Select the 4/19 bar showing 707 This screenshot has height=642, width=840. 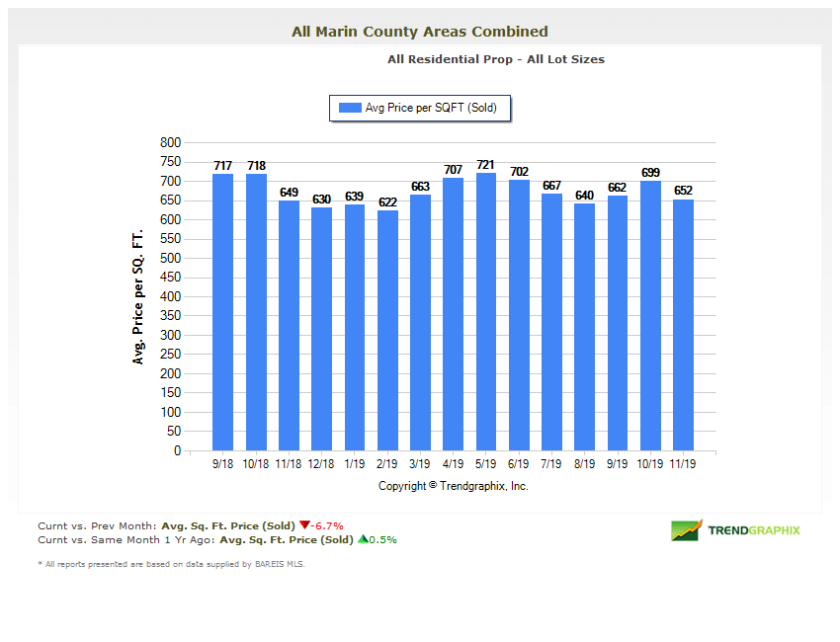coord(454,314)
